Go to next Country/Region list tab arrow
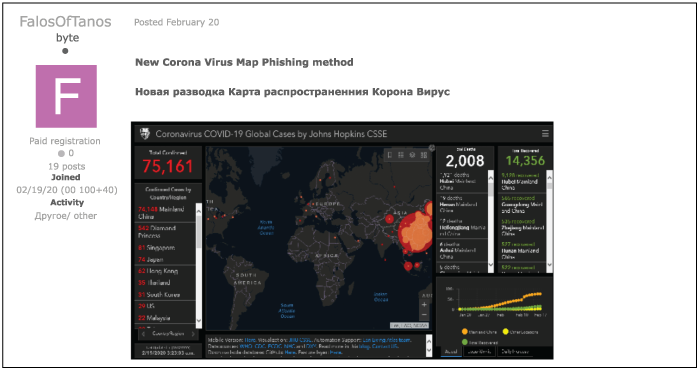The width and height of the screenshot is (700, 370). [x=193, y=334]
